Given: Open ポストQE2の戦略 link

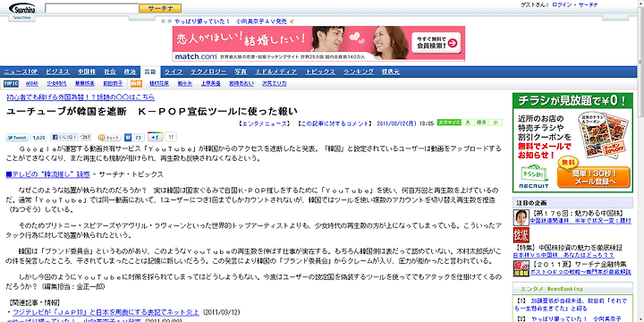Looking at the screenshot, I should click(x=581, y=272).
